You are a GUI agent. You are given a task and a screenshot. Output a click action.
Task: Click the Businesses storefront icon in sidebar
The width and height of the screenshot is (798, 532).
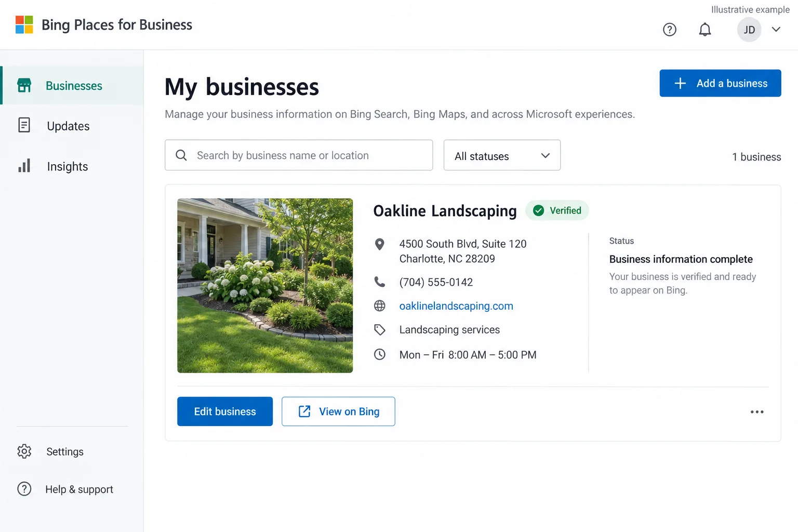coord(24,85)
